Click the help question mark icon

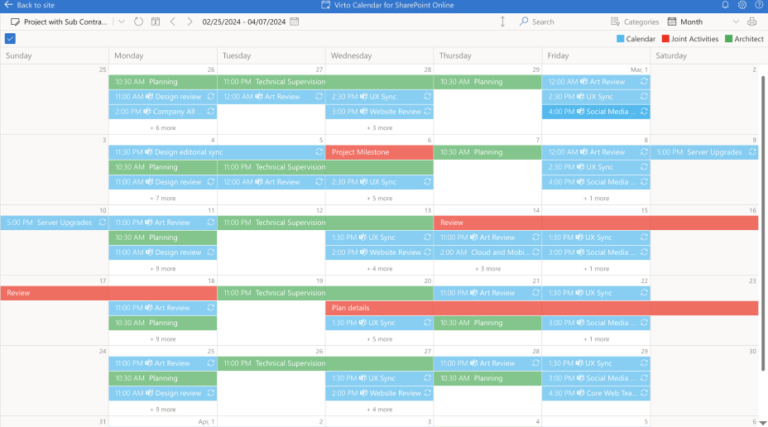(x=758, y=5)
